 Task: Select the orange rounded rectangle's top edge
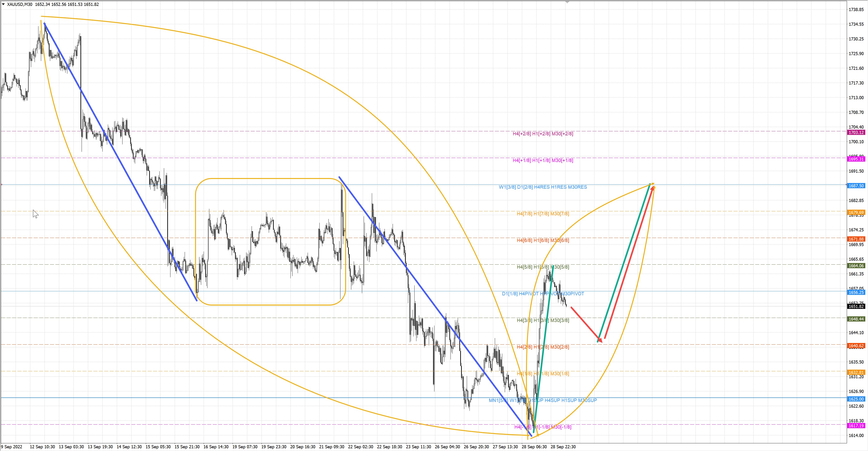pos(270,179)
